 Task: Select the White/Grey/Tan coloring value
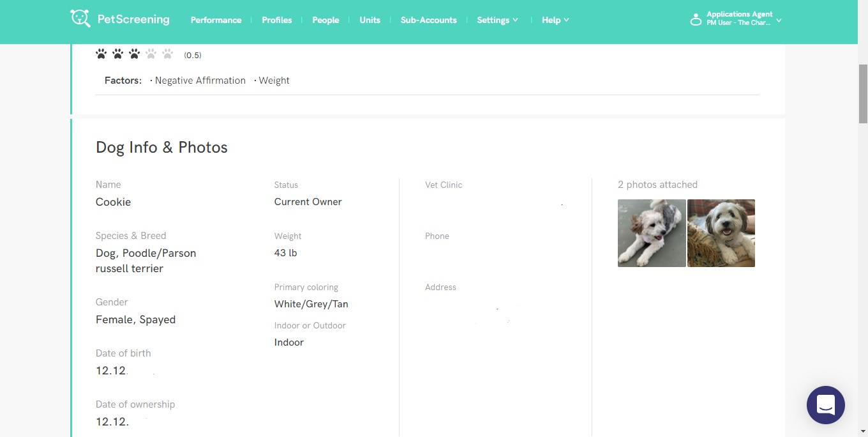coord(311,304)
